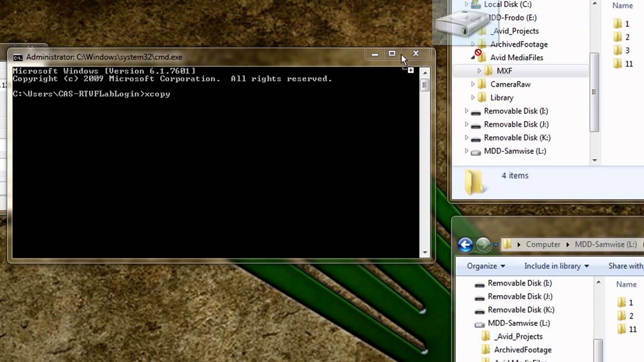The height and width of the screenshot is (362, 644).
Task: Select _Avid_Projects in the MXF window tree
Action: [514, 31]
